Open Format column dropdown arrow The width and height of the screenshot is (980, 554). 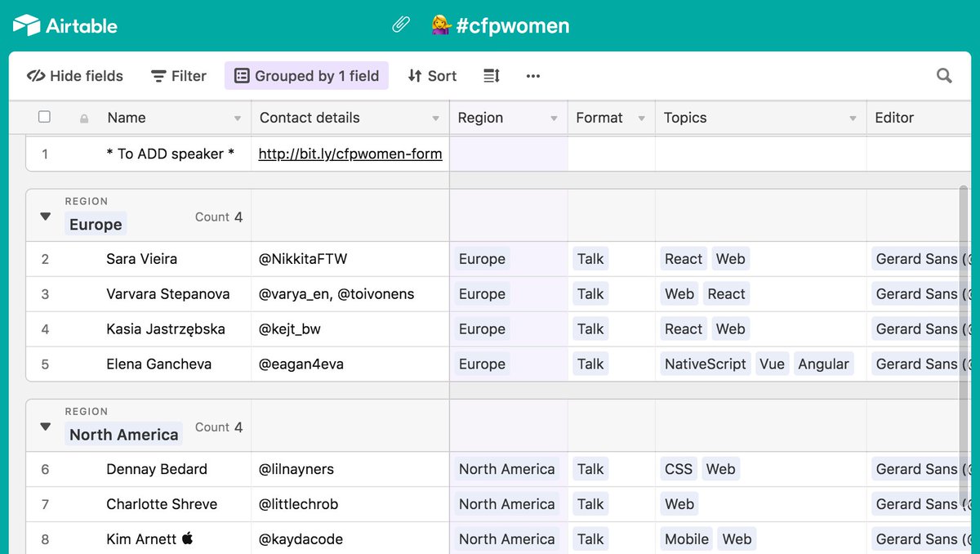tap(642, 118)
